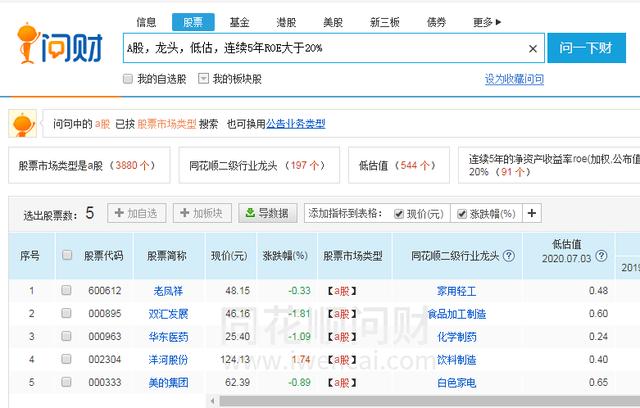Click 化学制药 industry link
This screenshot has width=640, height=408.
coord(457,337)
